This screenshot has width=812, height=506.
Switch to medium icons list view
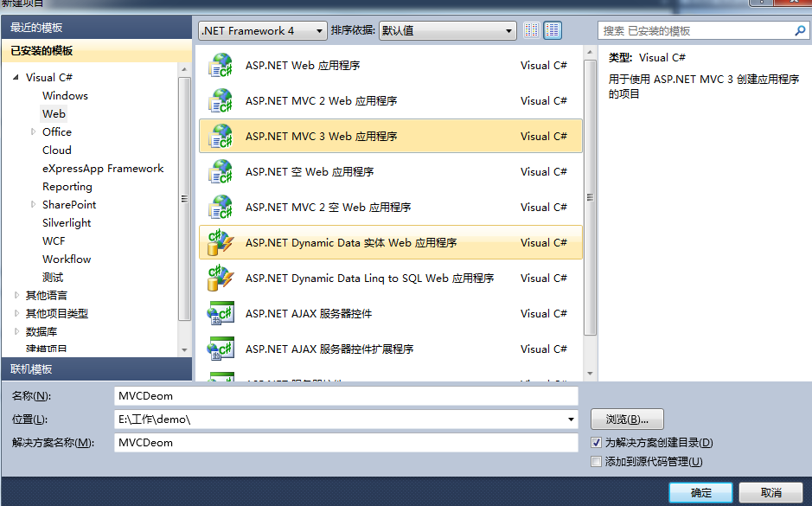click(553, 30)
